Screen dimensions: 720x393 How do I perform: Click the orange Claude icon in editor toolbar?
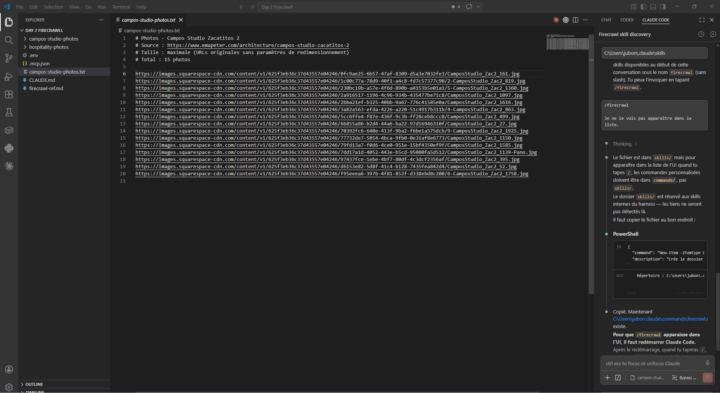pos(556,20)
